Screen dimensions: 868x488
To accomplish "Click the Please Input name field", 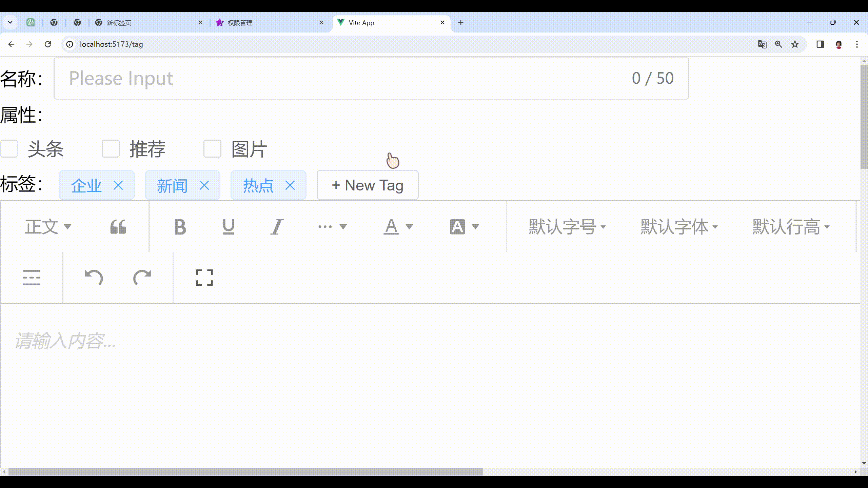I will point(237,78).
